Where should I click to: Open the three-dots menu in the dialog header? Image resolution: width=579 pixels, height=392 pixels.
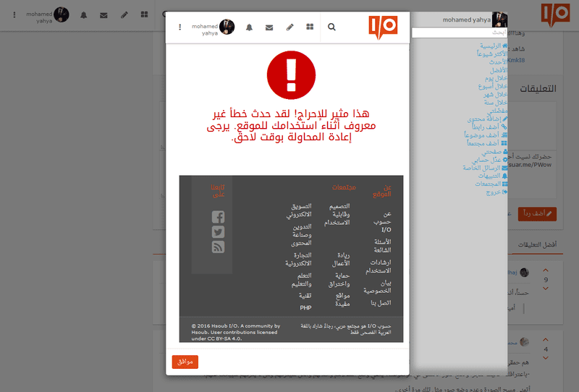coord(179,27)
